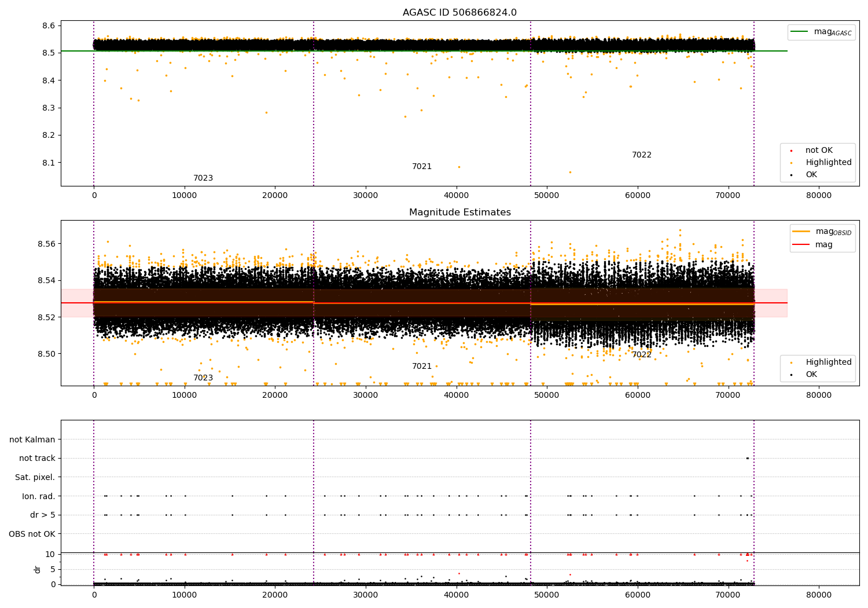
Task: Click the lone black 'not track' data marker
Action: [748, 458]
